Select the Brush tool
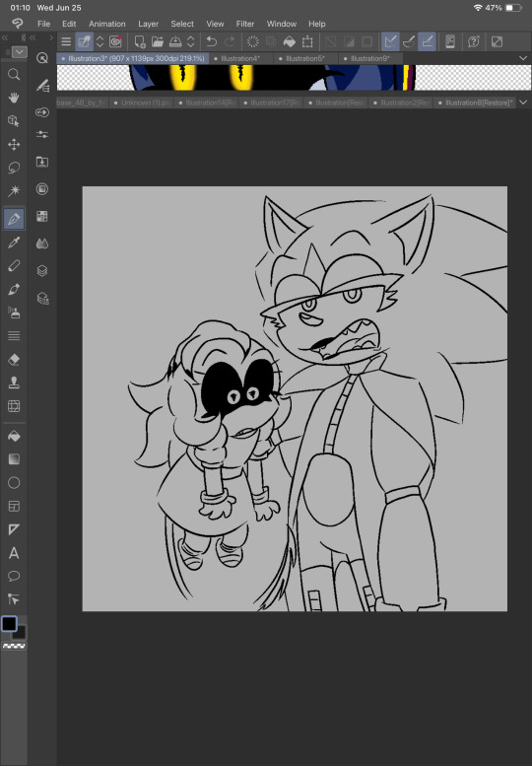This screenshot has height=766, width=532. pyautogui.click(x=14, y=289)
